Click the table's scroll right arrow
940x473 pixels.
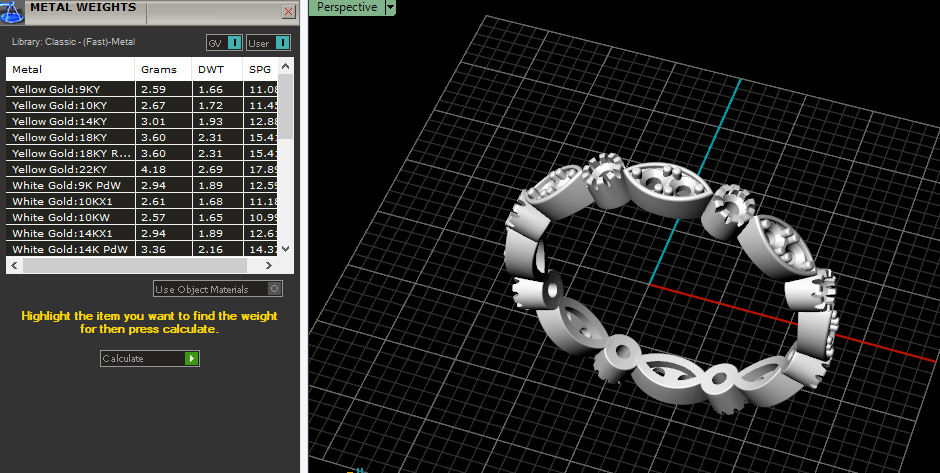pyautogui.click(x=269, y=265)
